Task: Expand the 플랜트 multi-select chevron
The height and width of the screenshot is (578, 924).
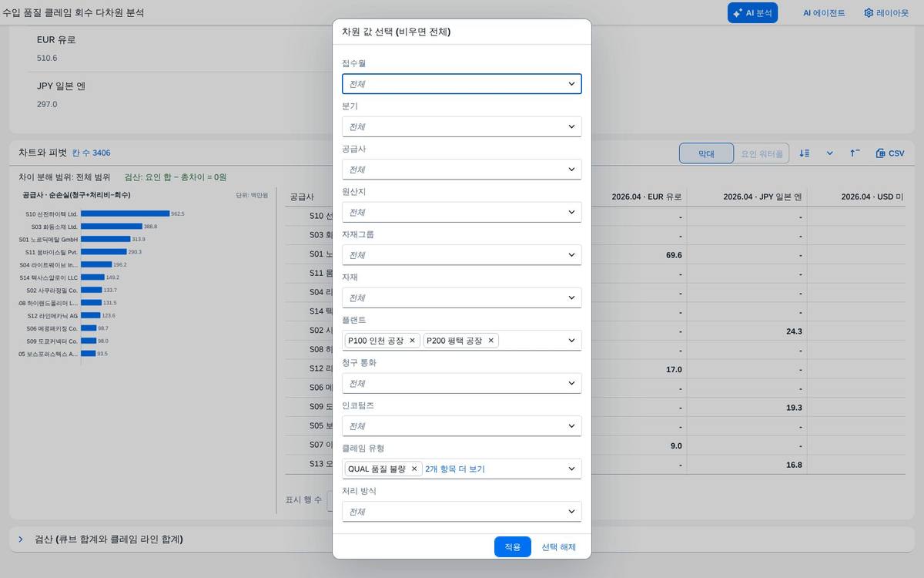Action: pyautogui.click(x=571, y=341)
